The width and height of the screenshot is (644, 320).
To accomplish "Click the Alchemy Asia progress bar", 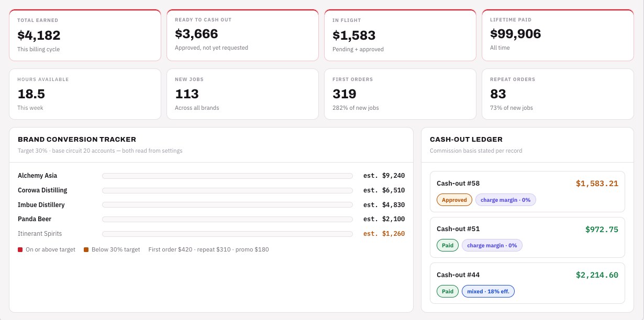I will (227, 176).
